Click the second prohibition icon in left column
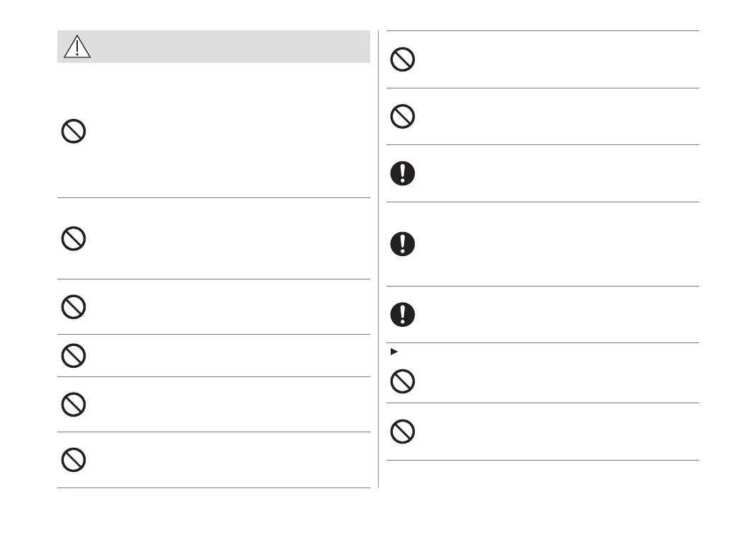 74,238
